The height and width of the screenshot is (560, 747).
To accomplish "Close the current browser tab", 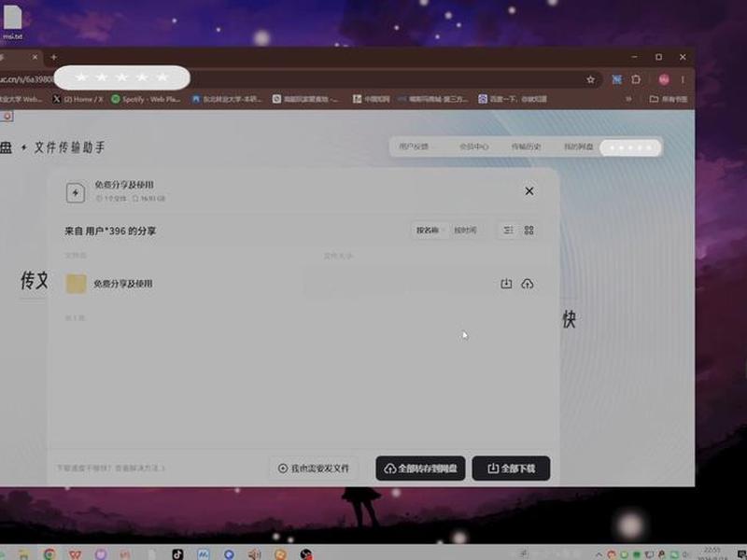I will point(35,57).
